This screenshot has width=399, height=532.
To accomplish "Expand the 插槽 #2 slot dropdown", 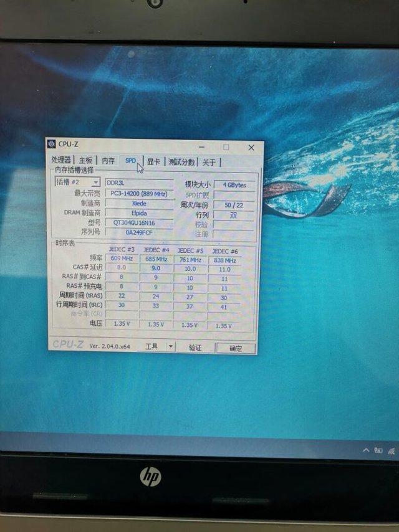I will (96, 182).
